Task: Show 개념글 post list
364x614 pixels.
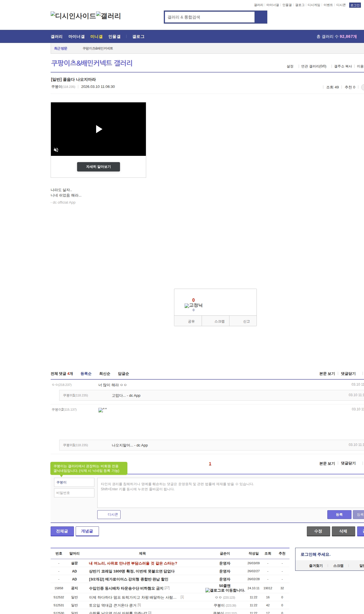Action: point(87,531)
